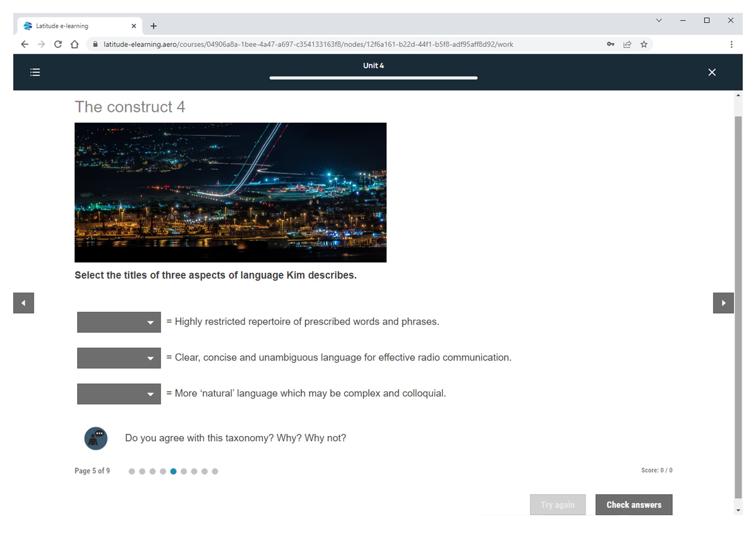Viewport: 756px width, 540px height.
Task: Select page 5 dot in pagination
Action: [174, 470]
